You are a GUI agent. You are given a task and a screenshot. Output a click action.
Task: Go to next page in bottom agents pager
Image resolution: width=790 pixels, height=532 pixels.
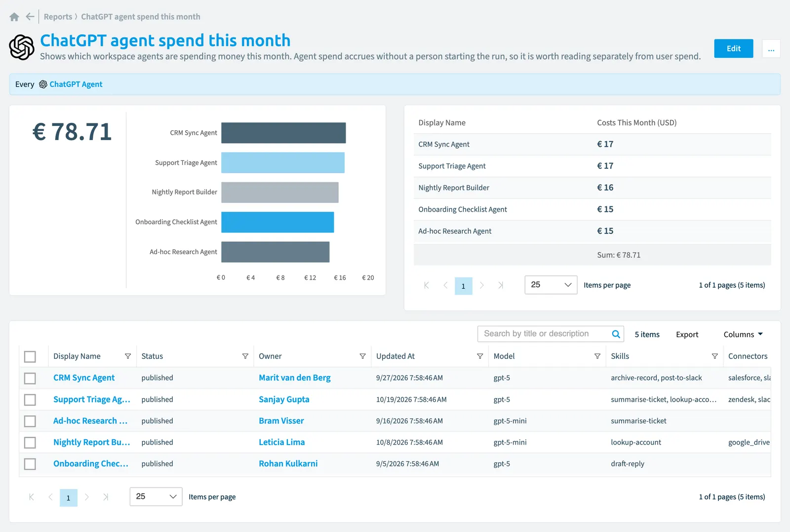87,497
